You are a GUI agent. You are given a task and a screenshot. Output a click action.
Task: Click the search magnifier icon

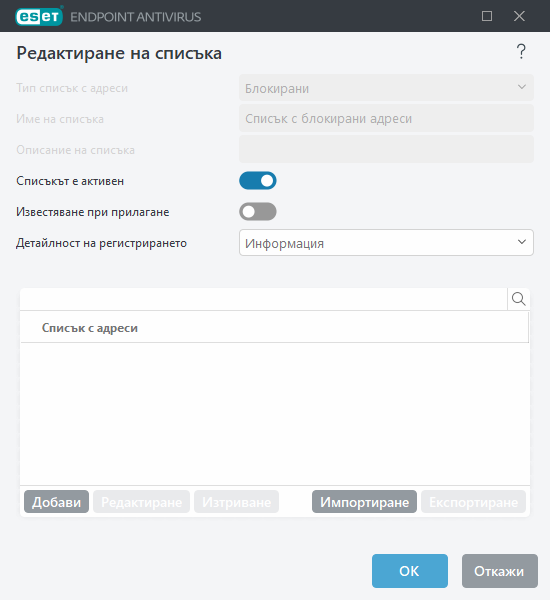coord(519,299)
